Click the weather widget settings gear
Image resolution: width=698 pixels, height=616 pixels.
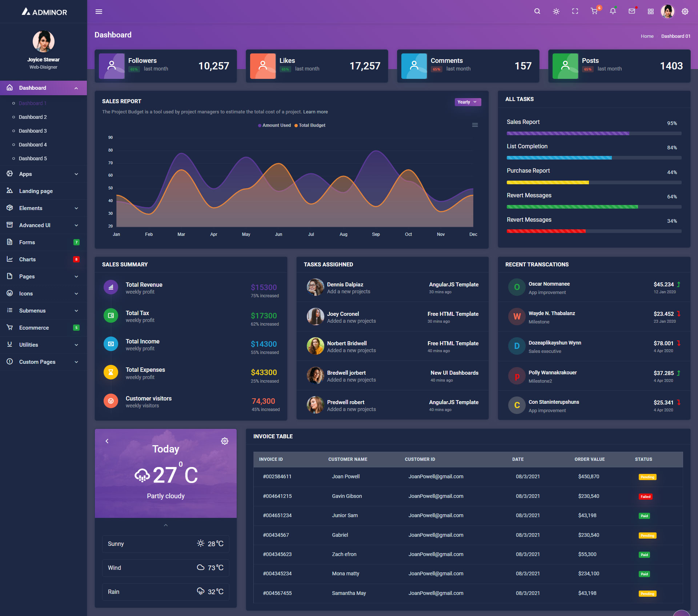[x=225, y=441]
